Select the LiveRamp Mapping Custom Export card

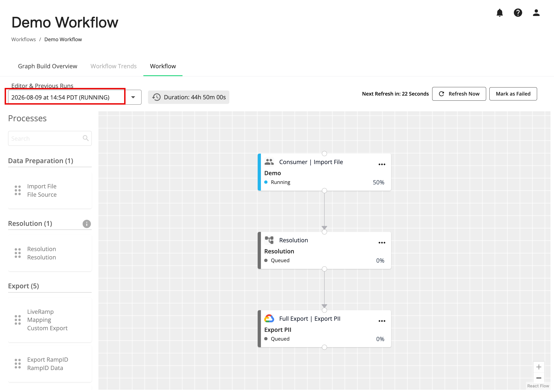(50, 320)
